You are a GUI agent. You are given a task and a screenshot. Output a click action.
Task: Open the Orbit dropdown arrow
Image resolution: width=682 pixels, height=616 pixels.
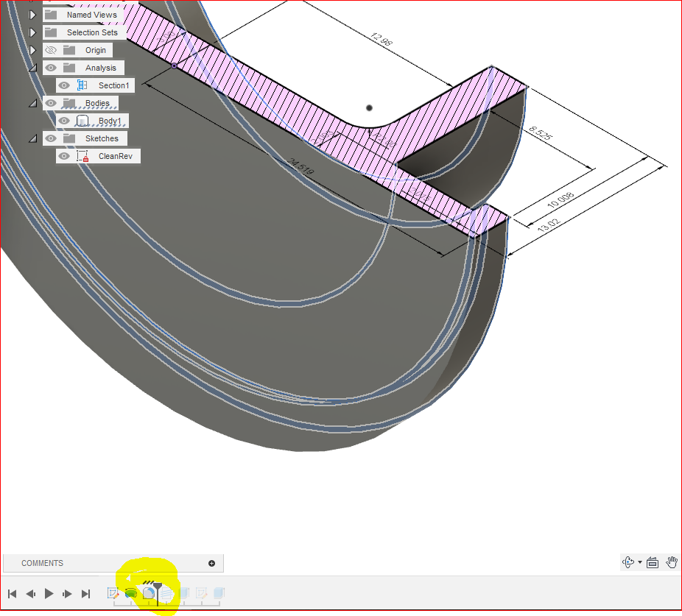pyautogui.click(x=639, y=562)
